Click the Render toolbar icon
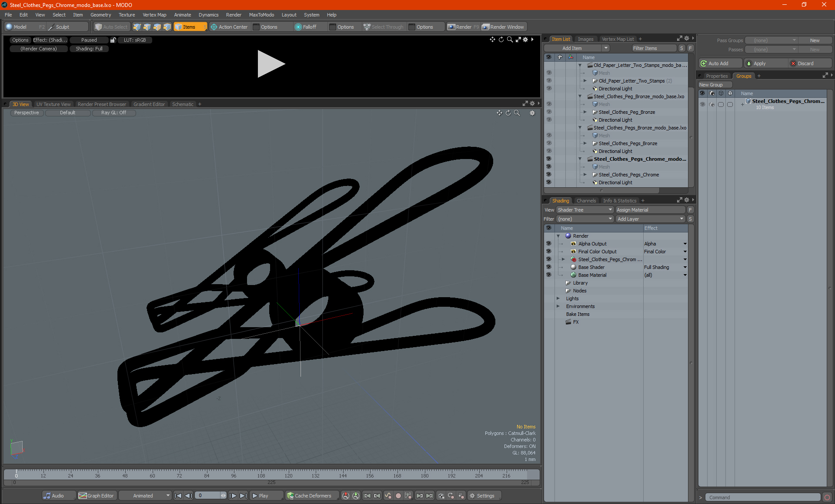This screenshot has height=504, width=835. click(x=452, y=27)
